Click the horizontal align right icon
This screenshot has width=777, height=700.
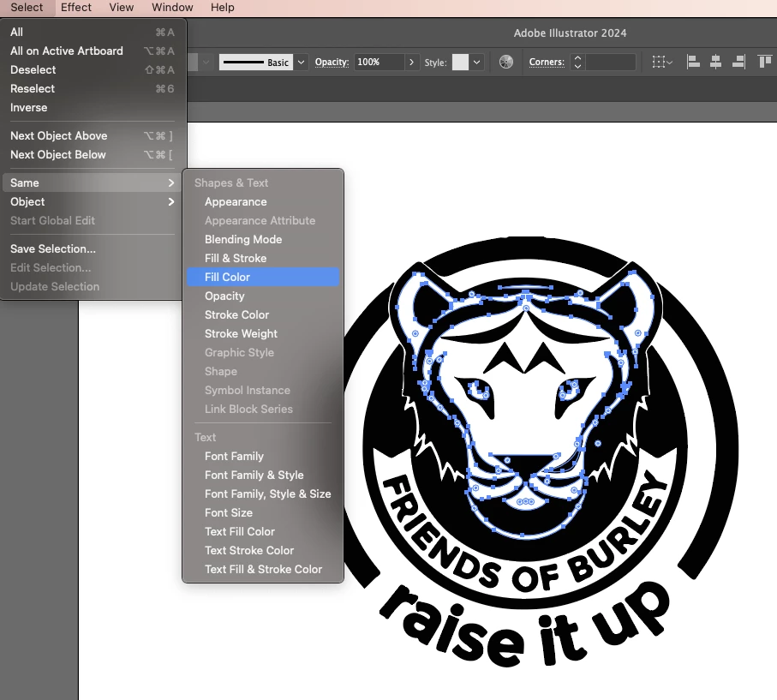click(x=738, y=62)
